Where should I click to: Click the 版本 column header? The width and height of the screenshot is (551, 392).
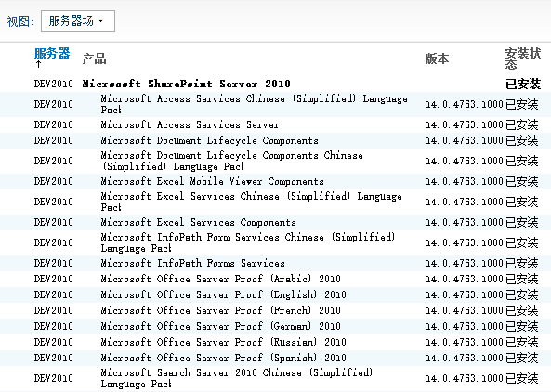coord(437,59)
